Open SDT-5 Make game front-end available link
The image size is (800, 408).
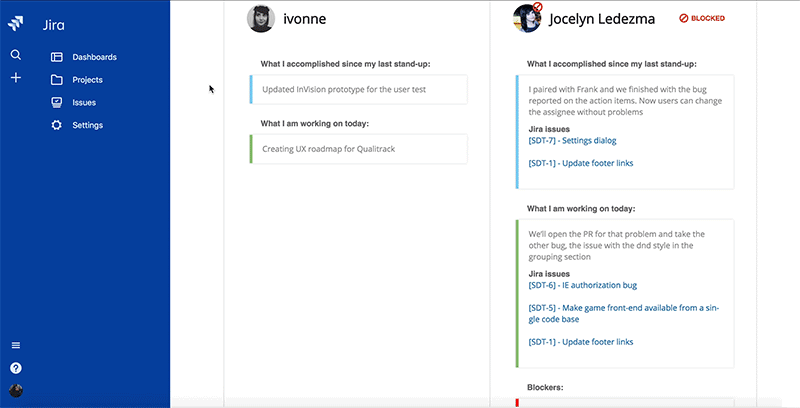(x=624, y=314)
